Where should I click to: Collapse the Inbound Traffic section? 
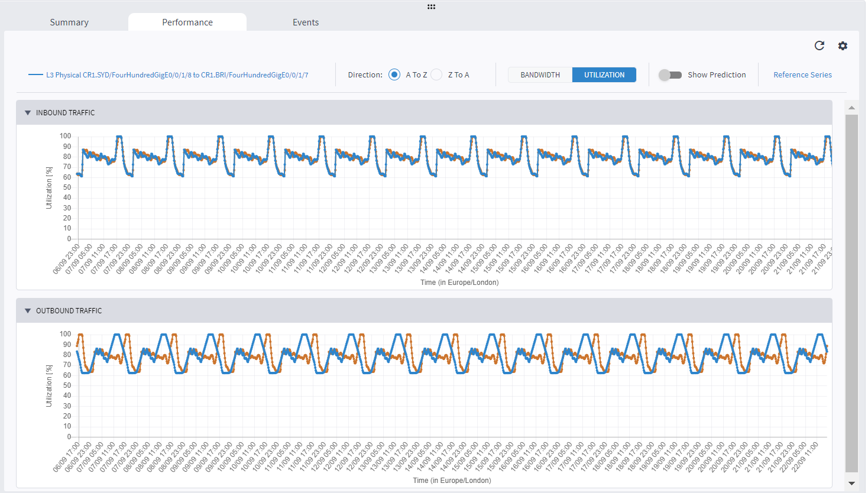[x=28, y=112]
